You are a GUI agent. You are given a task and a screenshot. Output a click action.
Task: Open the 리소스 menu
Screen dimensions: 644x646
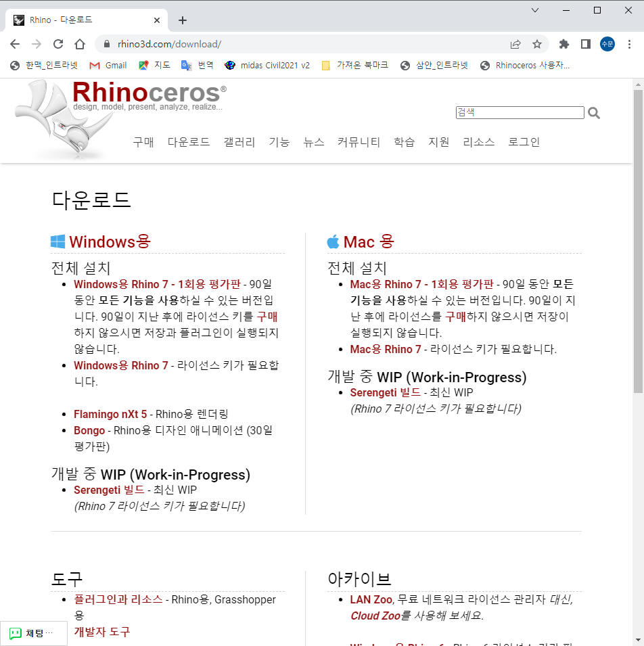pyautogui.click(x=479, y=142)
